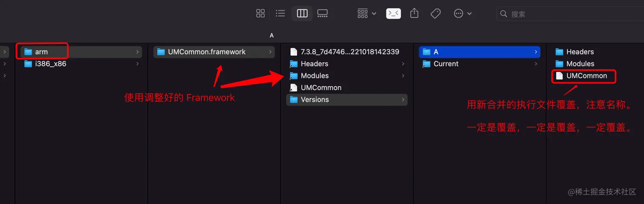The height and width of the screenshot is (204, 644).
Task: Expand the arm folder chevron
Action: [138, 52]
